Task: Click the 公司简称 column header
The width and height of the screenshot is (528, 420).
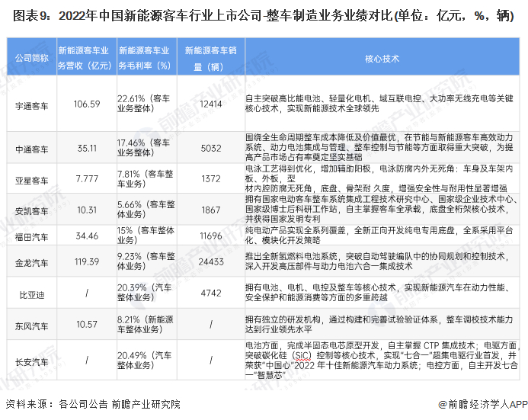Action: (x=32, y=58)
